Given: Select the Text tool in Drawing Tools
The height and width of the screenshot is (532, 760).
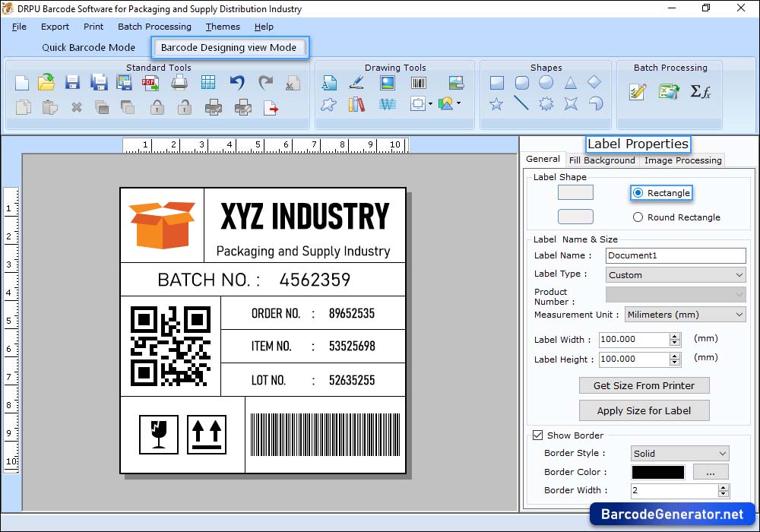Looking at the screenshot, I should [x=329, y=83].
